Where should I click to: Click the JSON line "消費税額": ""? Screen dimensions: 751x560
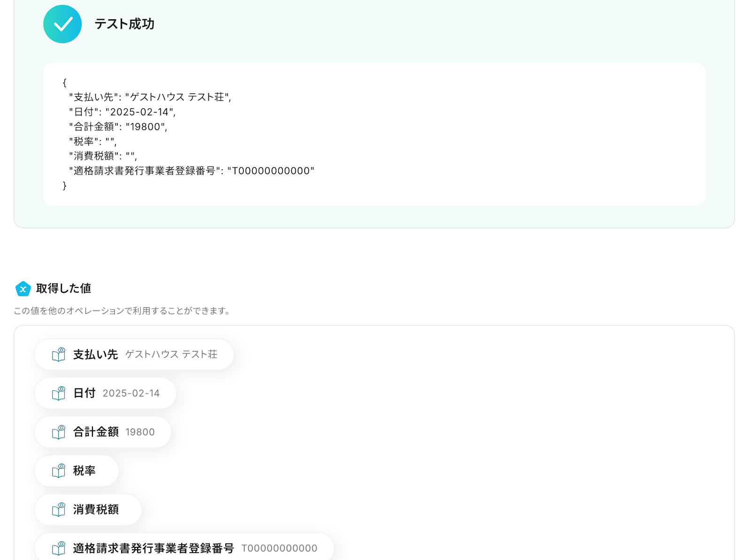(x=103, y=156)
